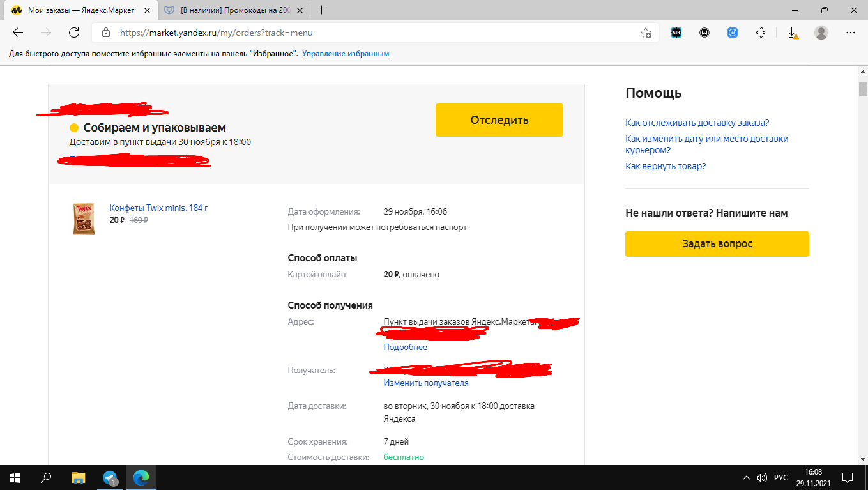Viewport: 868px width, 490px height.
Task: Open the browser profile avatar
Action: [x=821, y=33]
